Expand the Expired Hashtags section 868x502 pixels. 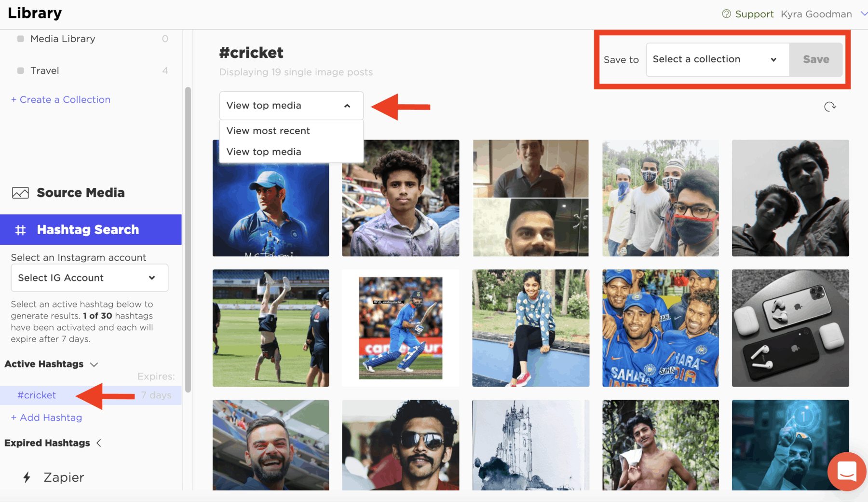pos(99,443)
